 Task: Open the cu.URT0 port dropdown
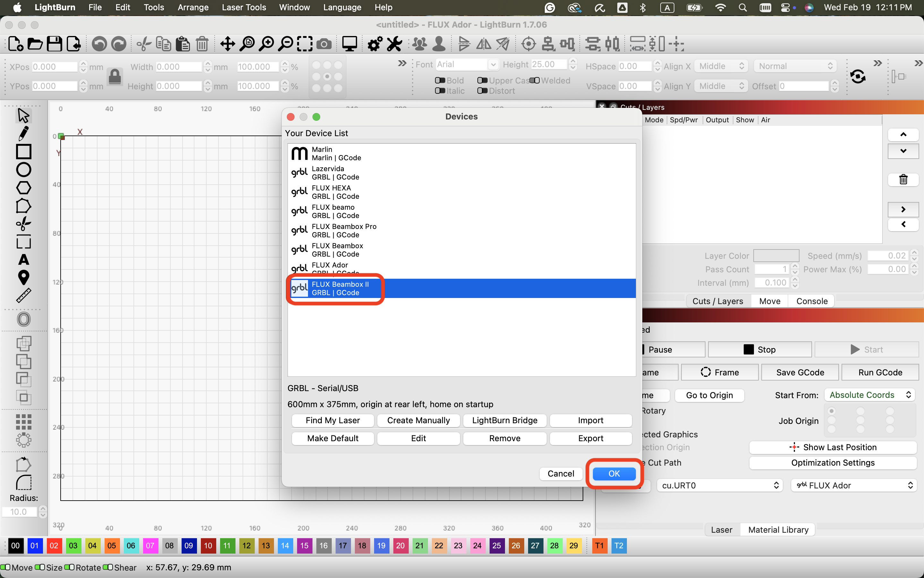pyautogui.click(x=720, y=486)
